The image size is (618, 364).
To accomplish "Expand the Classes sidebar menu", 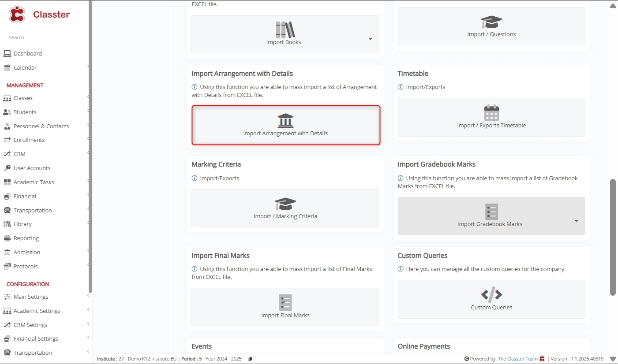I will coord(23,98).
